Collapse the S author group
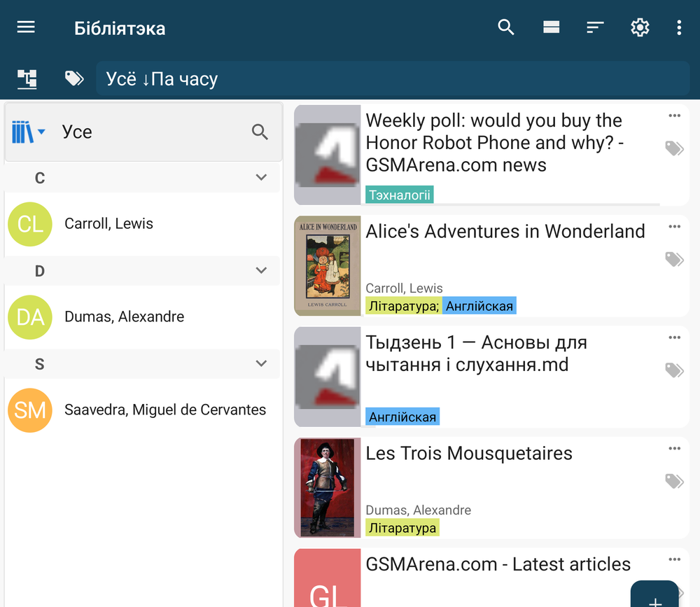Image resolution: width=700 pixels, height=607 pixels. coord(261,363)
